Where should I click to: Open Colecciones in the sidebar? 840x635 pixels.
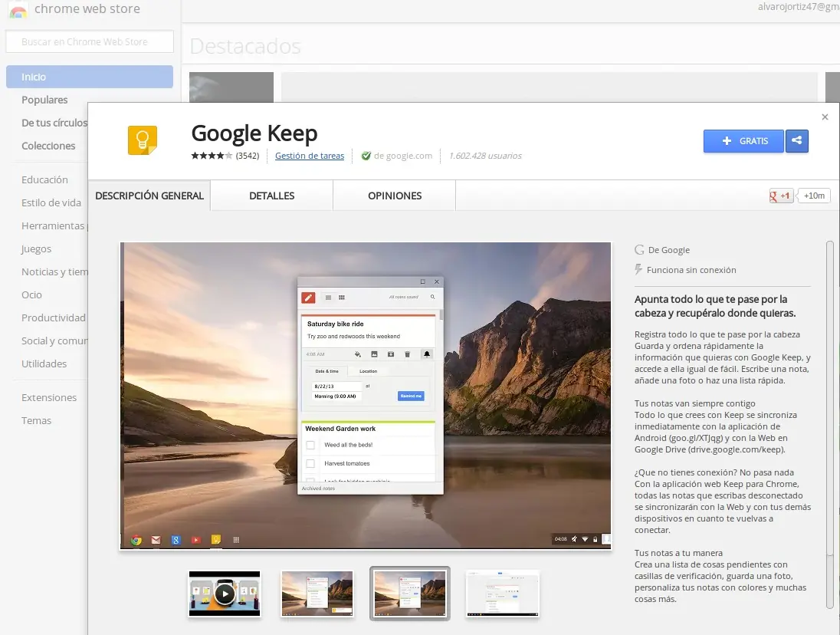pyautogui.click(x=48, y=146)
